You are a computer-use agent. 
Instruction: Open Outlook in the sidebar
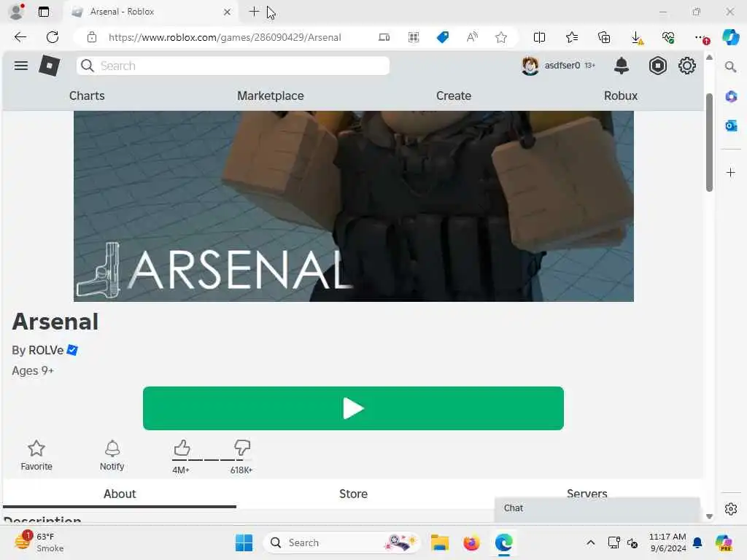(x=731, y=125)
